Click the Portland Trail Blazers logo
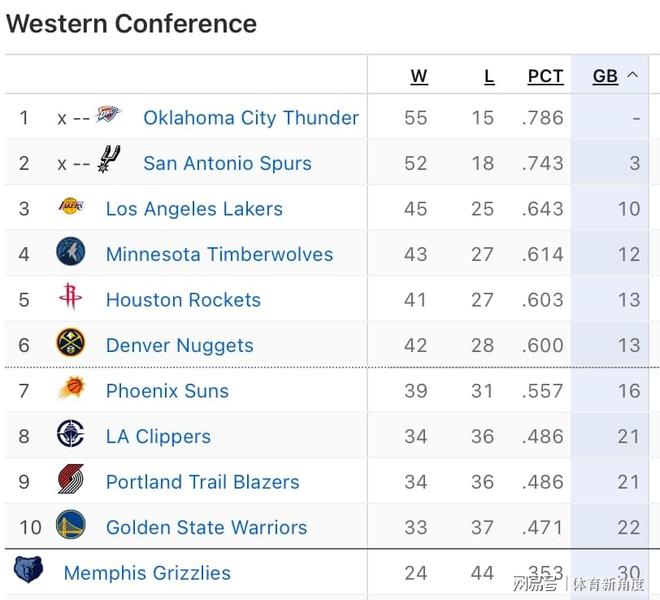 71,480
